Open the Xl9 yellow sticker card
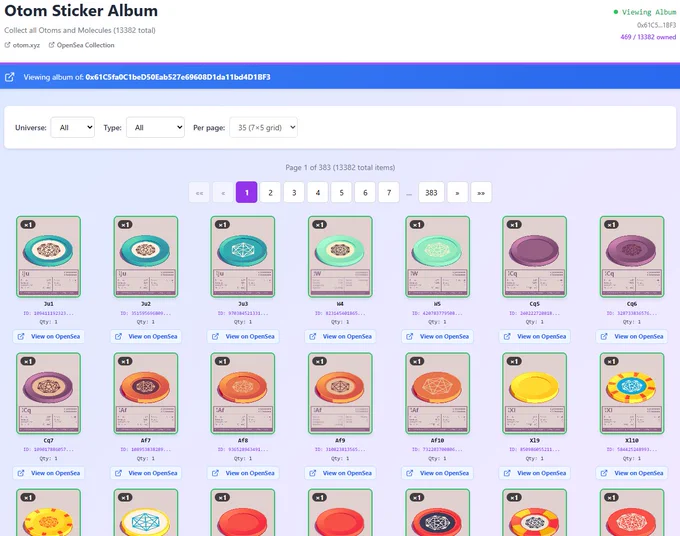 click(x=534, y=393)
